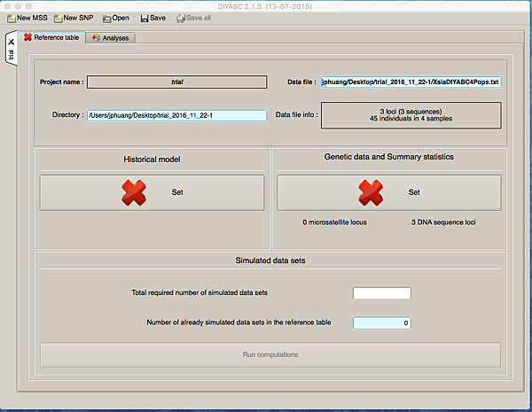Close the trial project tab
This screenshot has width=532, height=412.
[x=12, y=42]
